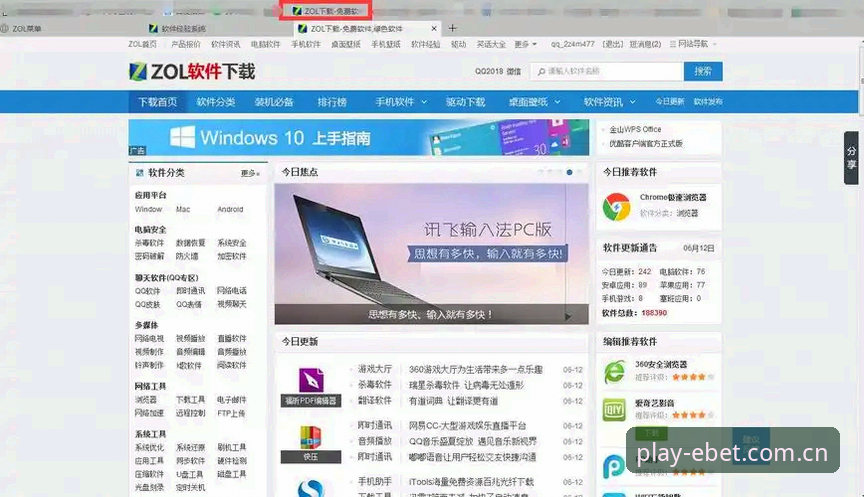Open the 更多 dropdown in the top link bar

point(525,44)
